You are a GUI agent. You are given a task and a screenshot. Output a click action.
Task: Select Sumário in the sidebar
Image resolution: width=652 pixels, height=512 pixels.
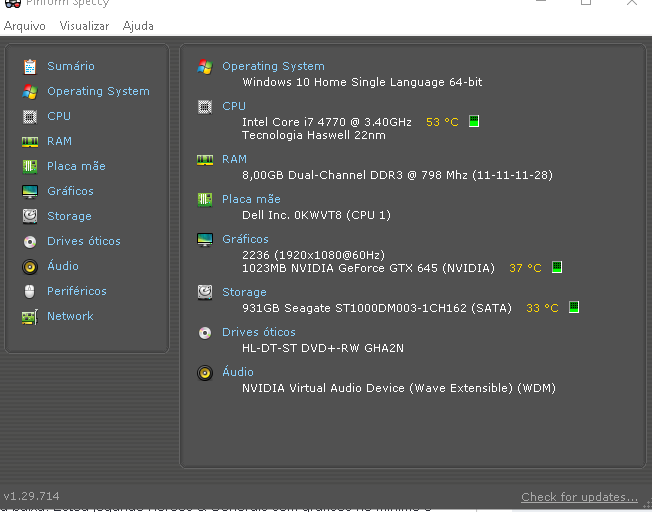[x=71, y=66]
